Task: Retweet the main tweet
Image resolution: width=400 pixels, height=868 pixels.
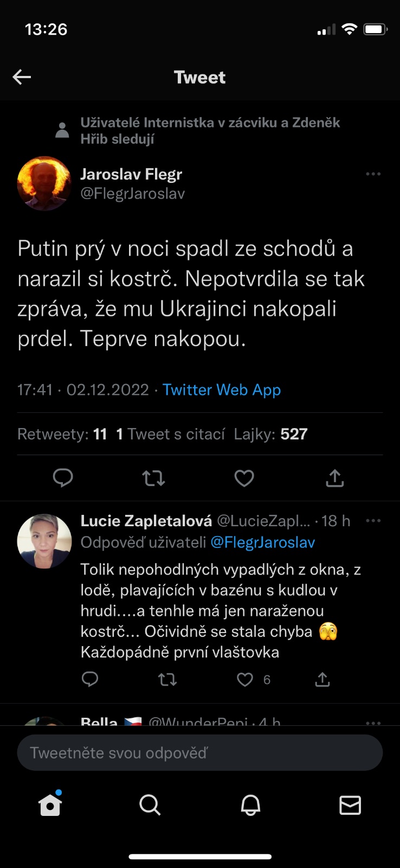Action: coord(153,478)
